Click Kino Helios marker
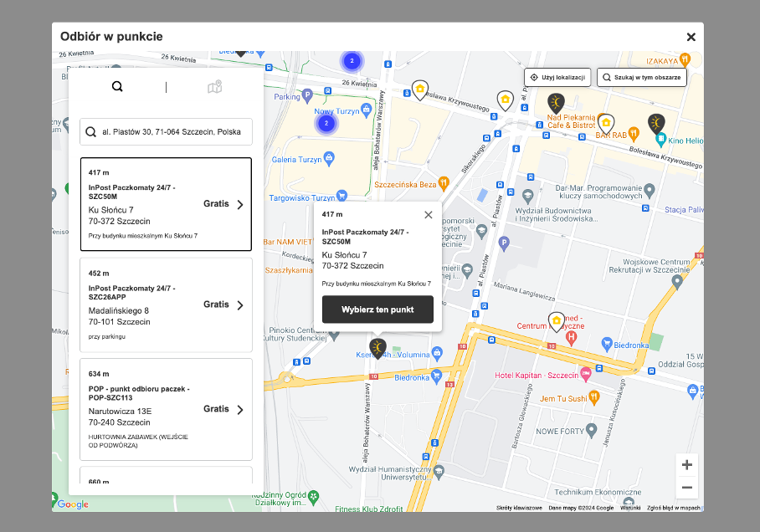Viewport: 760px width, 532px height. pos(660,140)
